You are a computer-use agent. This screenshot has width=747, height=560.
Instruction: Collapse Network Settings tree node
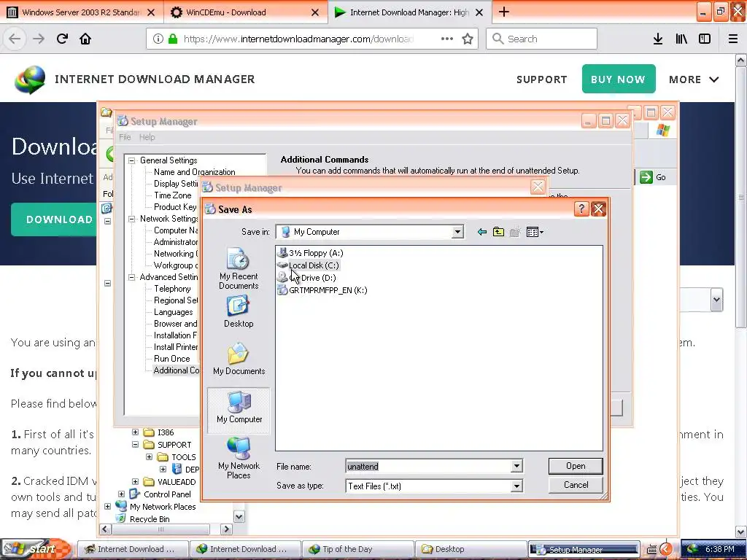coord(131,219)
